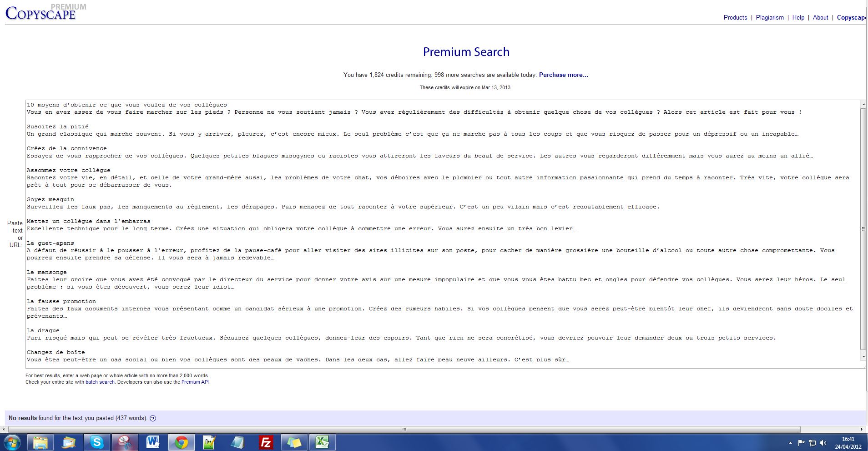Open the Snipping Tool taskbar icon
Screen dimensions: 868x451
[125, 442]
